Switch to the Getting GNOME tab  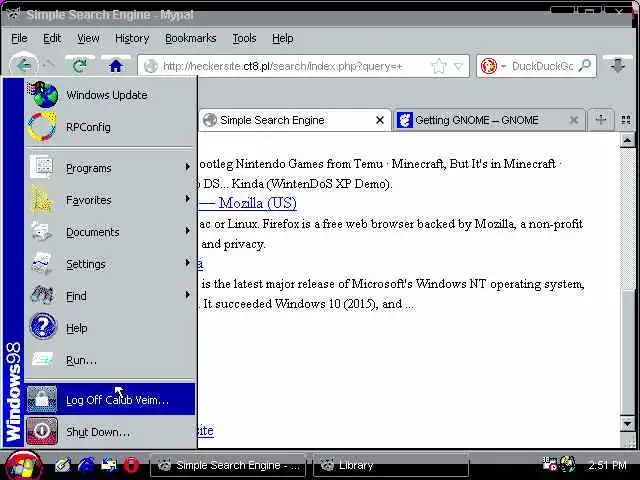(x=488, y=120)
